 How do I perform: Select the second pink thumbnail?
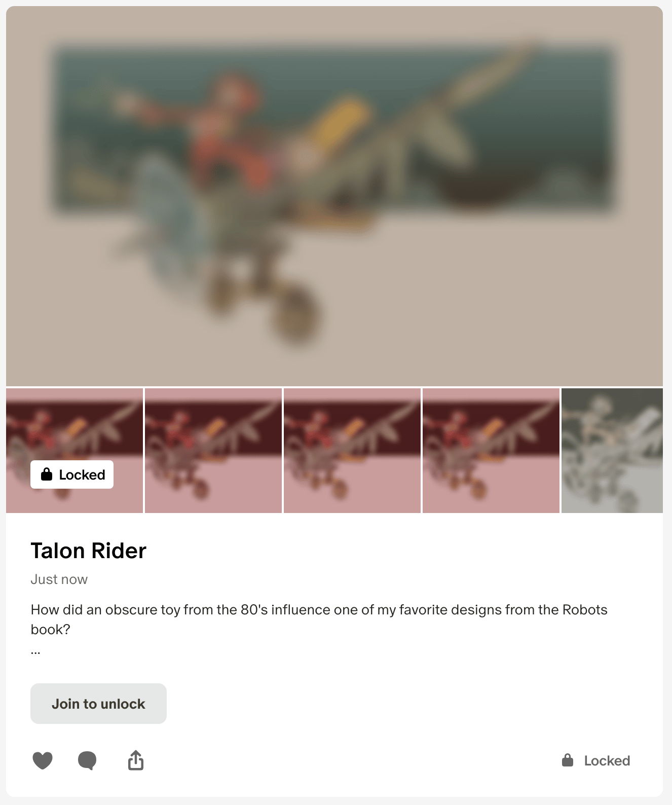(213, 451)
